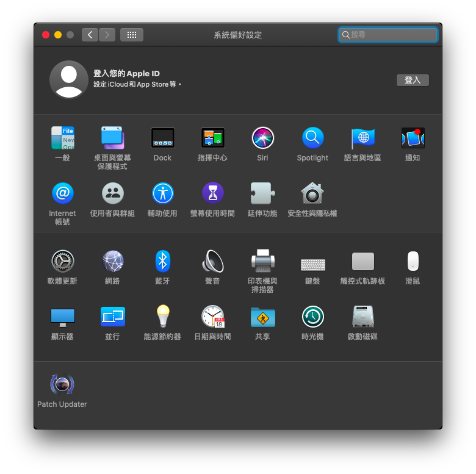Open Patch Updater preference pane

point(62,384)
